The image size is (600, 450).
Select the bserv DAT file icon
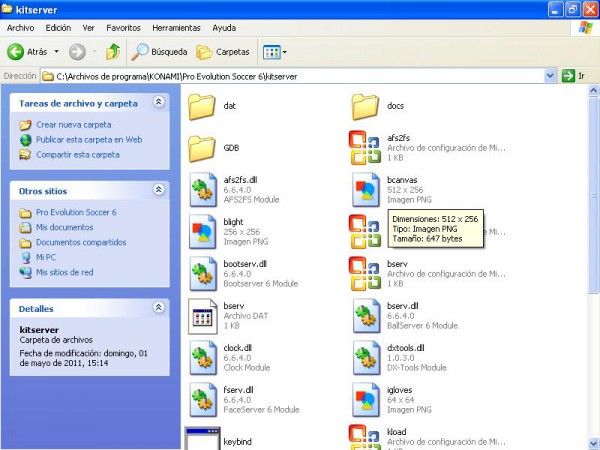pos(203,316)
